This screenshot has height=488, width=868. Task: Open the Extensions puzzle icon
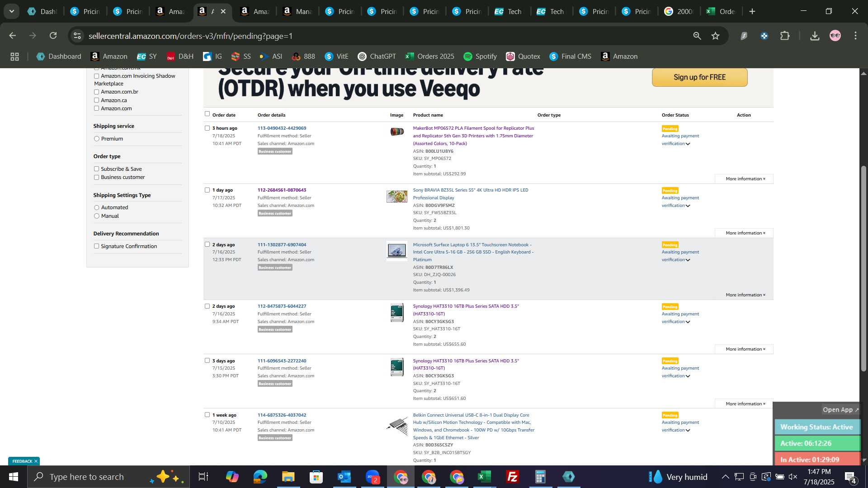(785, 36)
